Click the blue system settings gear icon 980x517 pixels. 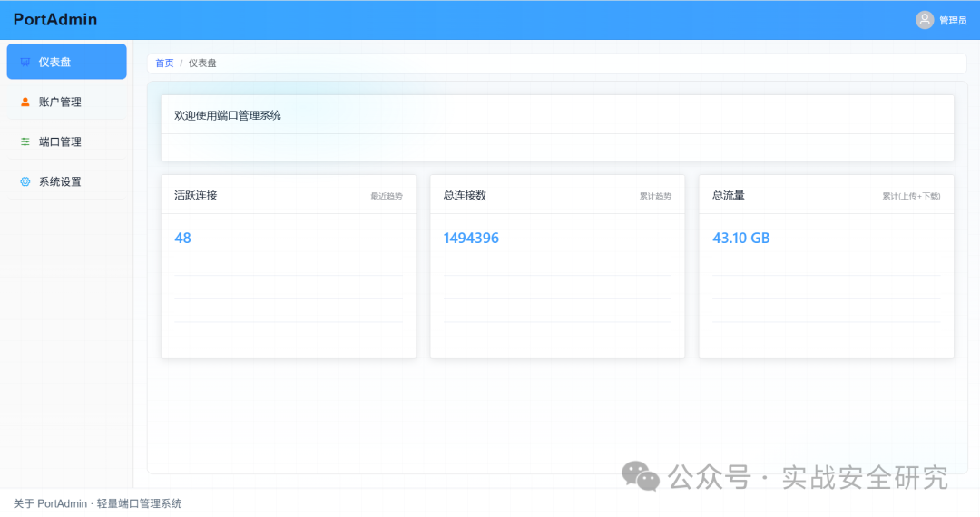coord(25,181)
